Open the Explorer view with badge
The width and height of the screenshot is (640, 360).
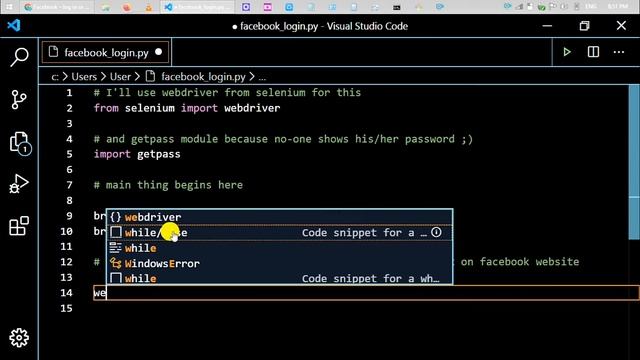20,143
